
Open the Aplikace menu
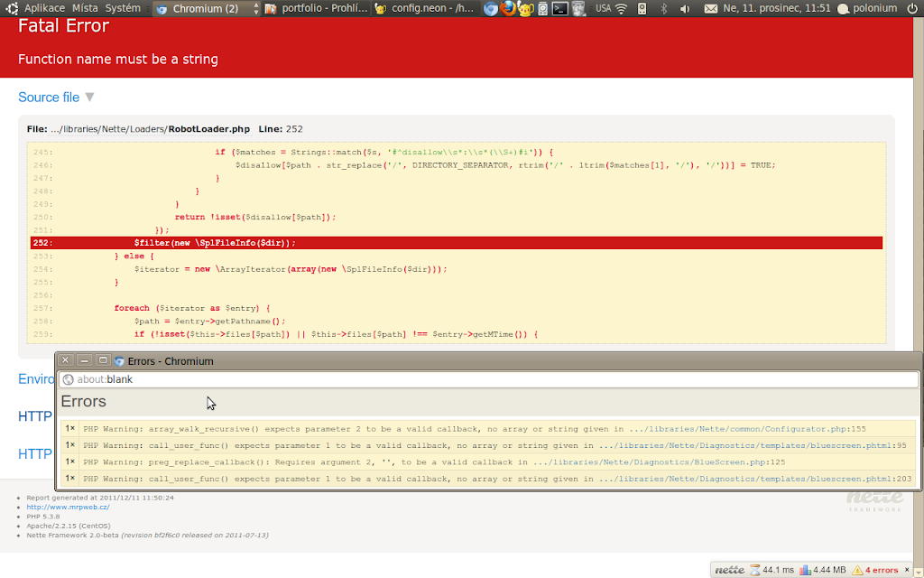tap(43, 8)
